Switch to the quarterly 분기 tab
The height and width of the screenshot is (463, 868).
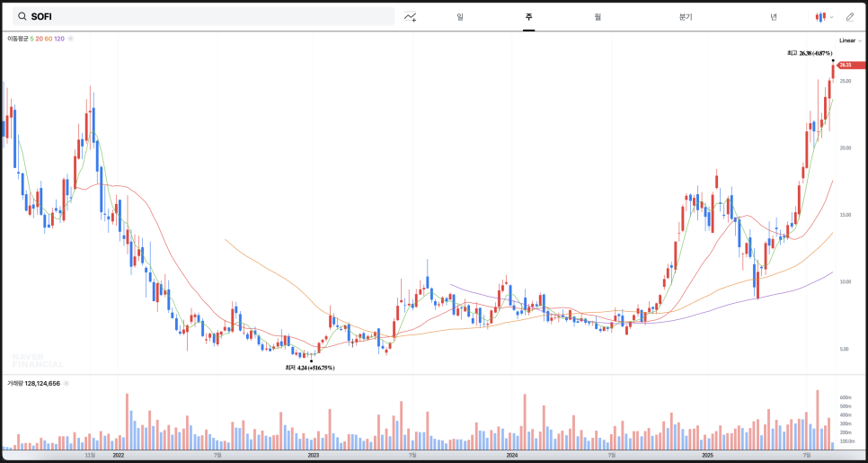[x=686, y=16]
